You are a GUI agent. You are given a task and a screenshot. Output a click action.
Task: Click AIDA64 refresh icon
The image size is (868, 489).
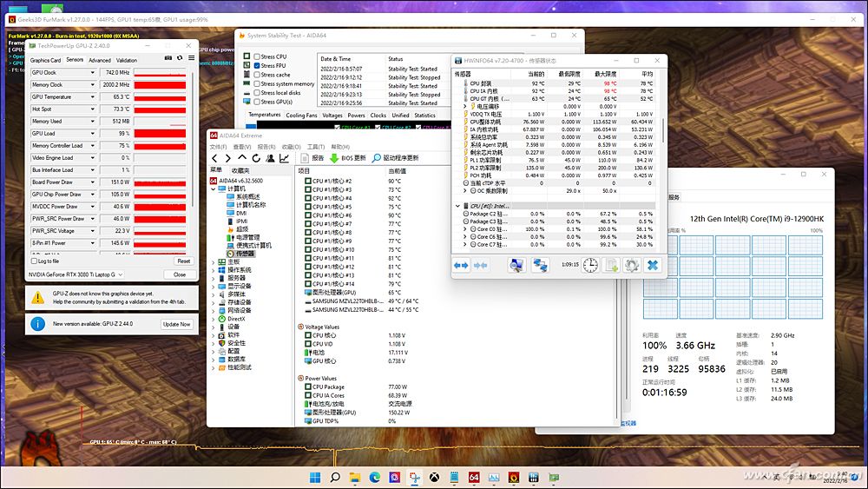point(256,158)
